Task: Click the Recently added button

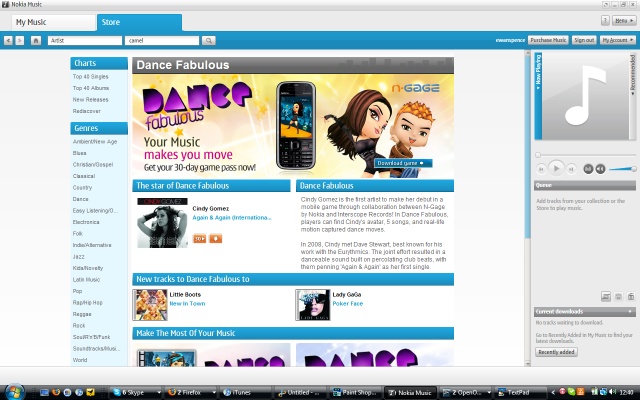Action: click(x=556, y=352)
